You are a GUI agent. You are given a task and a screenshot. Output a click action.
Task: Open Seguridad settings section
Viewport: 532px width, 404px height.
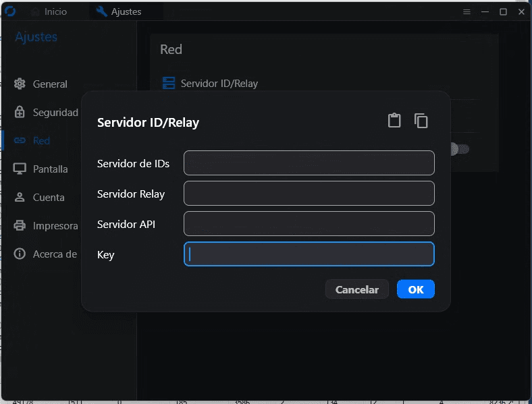click(x=46, y=112)
